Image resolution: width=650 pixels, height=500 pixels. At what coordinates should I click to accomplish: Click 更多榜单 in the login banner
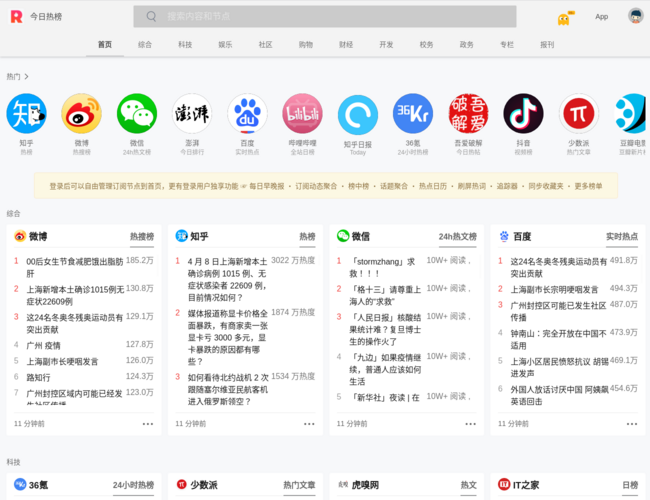[x=588, y=186]
